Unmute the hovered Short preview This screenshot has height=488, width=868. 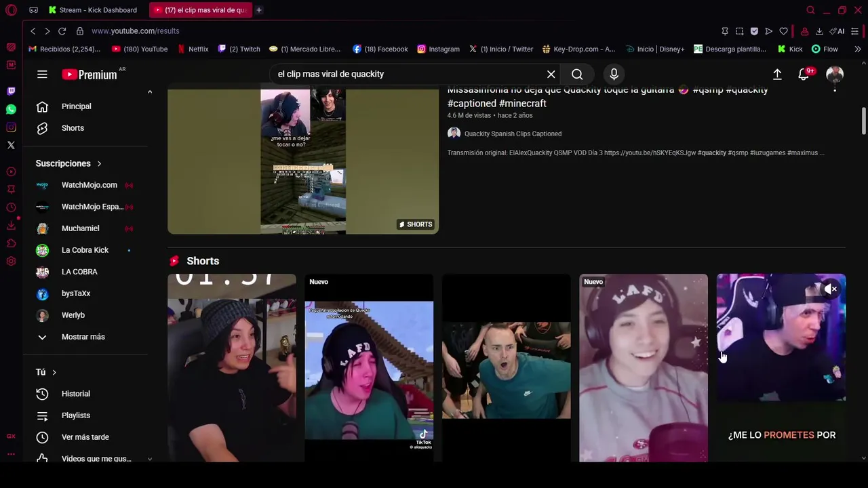pos(831,289)
